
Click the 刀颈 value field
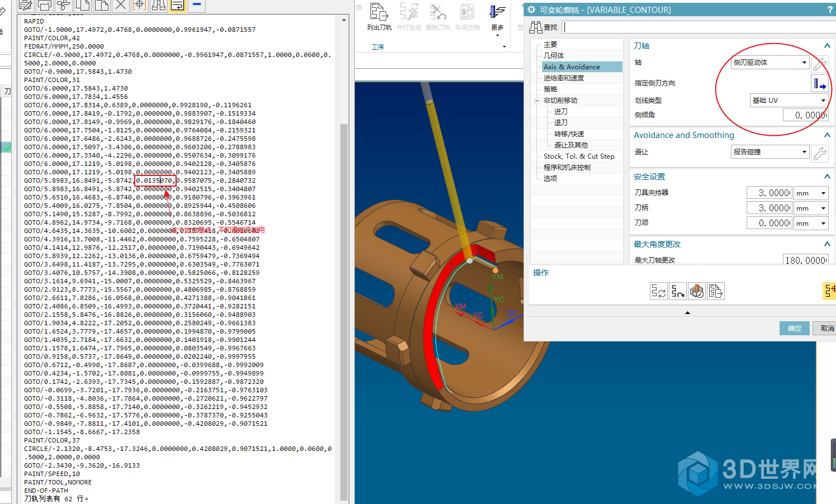pyautogui.click(x=769, y=223)
